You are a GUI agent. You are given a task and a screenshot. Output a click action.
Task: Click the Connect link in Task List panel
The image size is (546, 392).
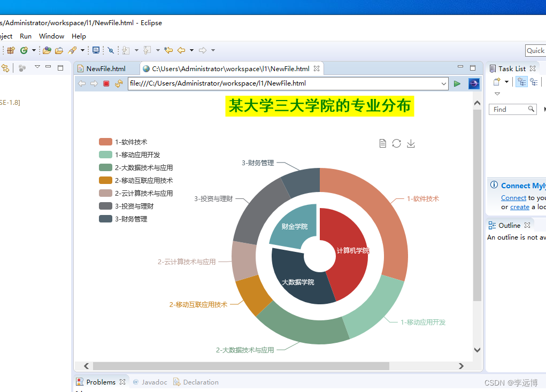coord(513,197)
